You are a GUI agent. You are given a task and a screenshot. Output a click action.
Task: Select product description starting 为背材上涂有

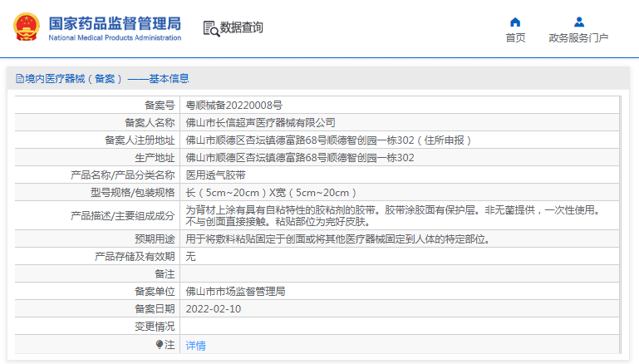(x=393, y=215)
